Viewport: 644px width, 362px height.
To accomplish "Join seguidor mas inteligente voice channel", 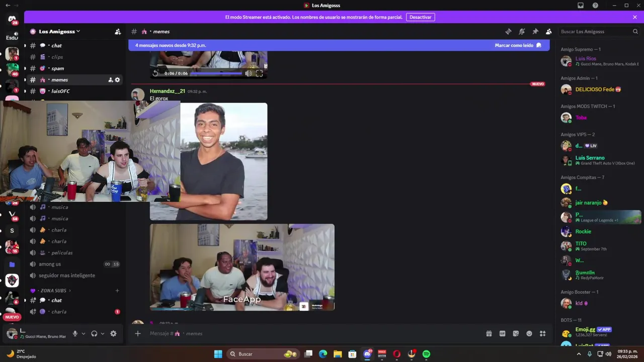I will tap(74, 276).
